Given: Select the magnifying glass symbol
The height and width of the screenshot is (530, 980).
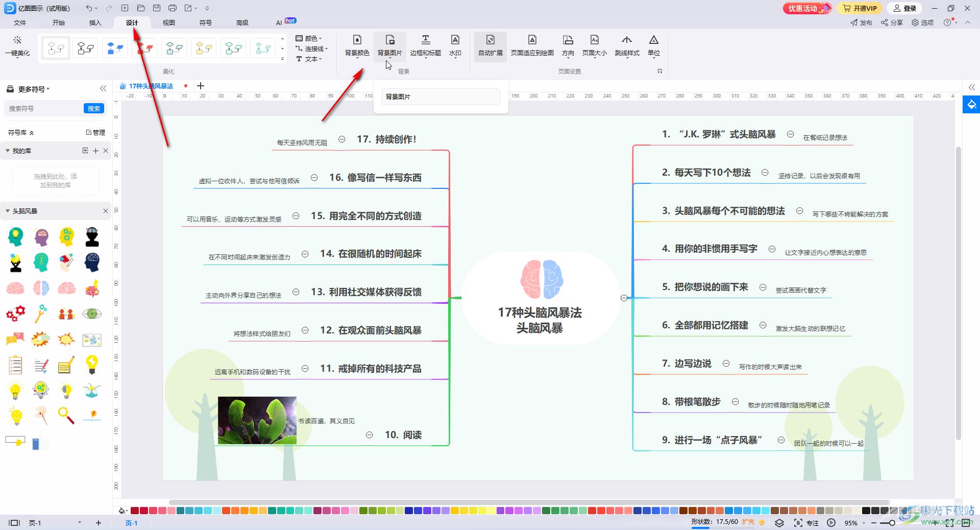Looking at the screenshot, I should (x=66, y=416).
